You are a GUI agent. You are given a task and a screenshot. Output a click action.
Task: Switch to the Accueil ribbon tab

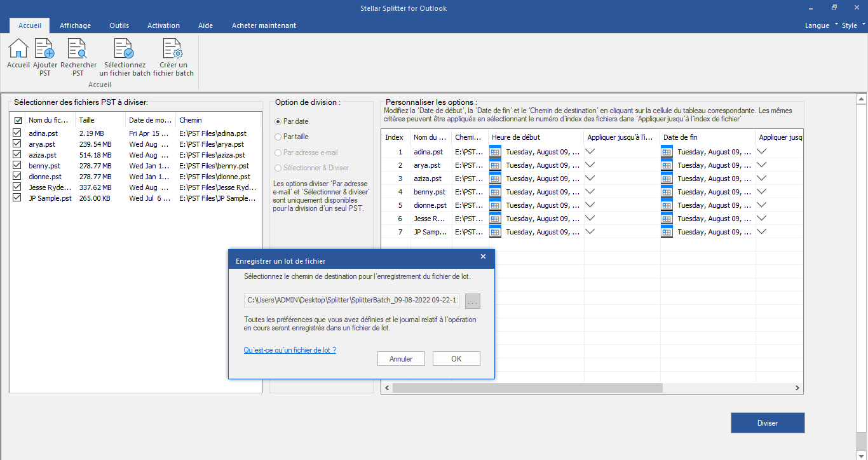[x=30, y=25]
